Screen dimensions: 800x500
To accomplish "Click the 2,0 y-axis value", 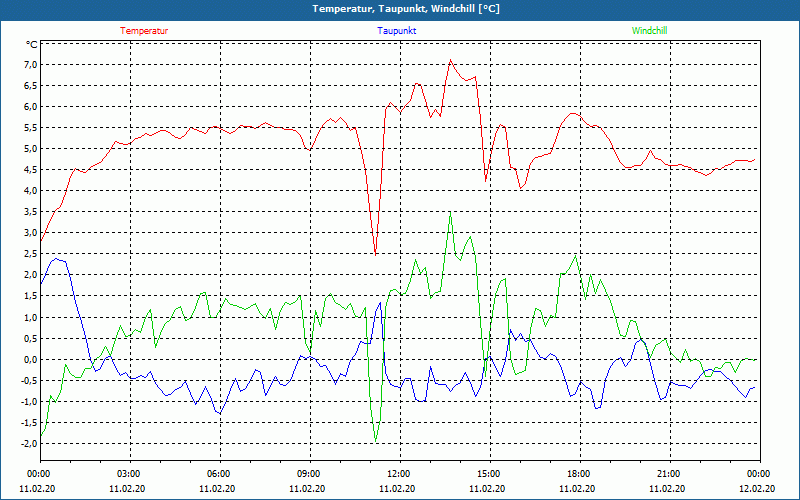I will point(30,275).
